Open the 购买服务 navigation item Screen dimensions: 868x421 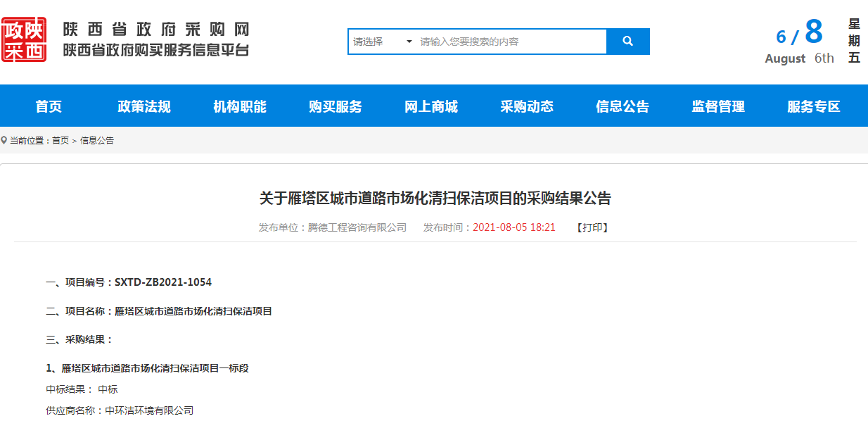(336, 106)
